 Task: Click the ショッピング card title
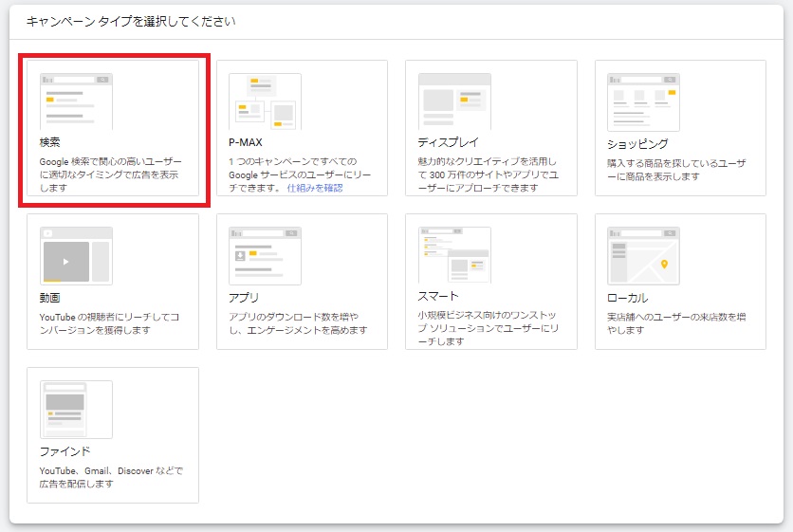637,144
